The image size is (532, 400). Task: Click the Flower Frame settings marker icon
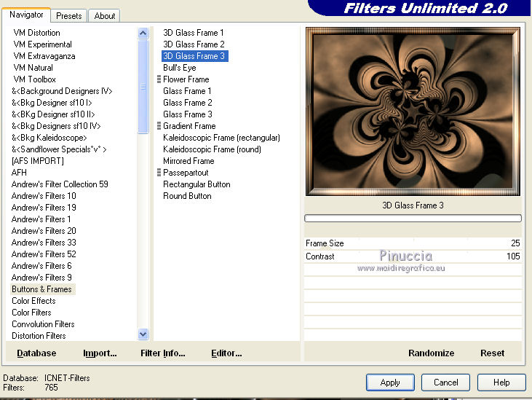click(159, 79)
